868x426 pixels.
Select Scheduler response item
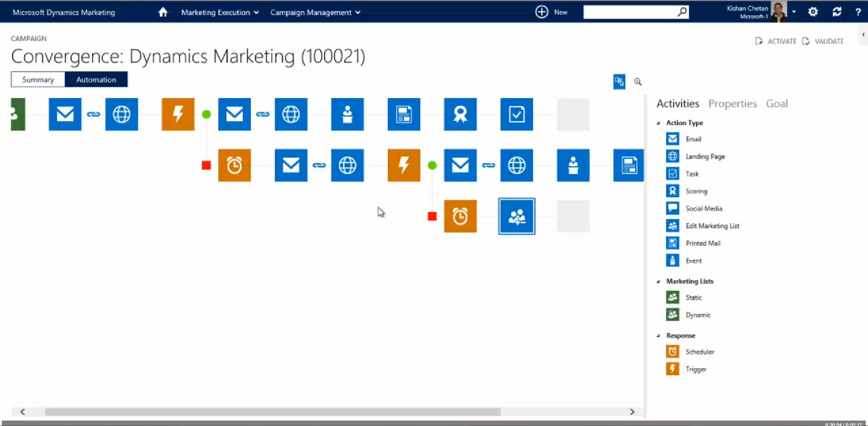tap(690, 352)
